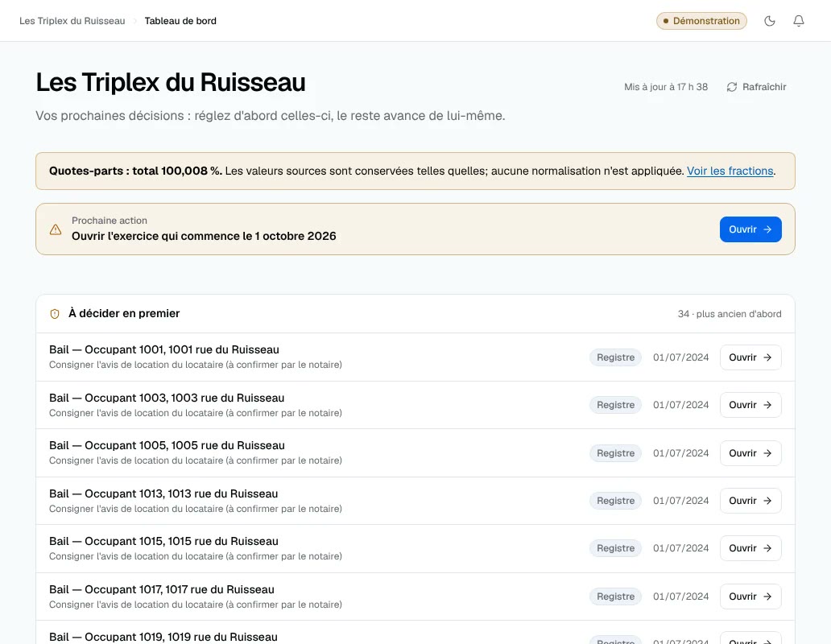This screenshot has height=644, width=831.
Task: Click "34 · plus ancien d'abord" sort label
Action: 730,314
